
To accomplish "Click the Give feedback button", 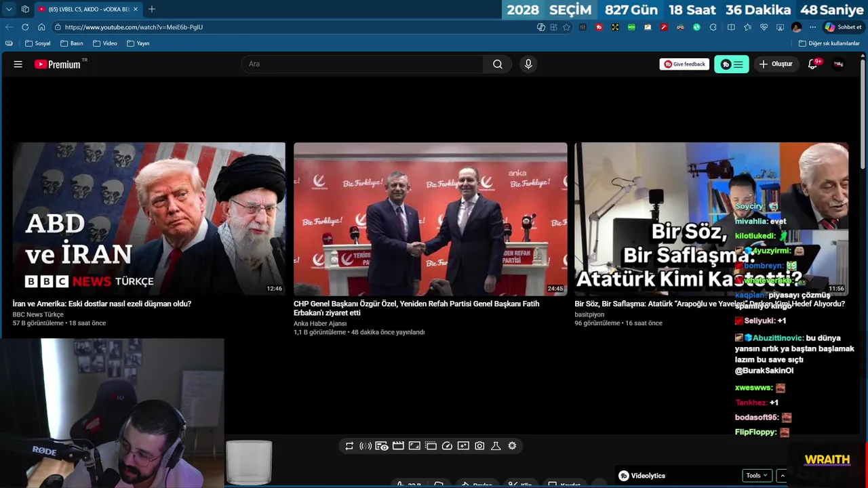I will click(684, 64).
